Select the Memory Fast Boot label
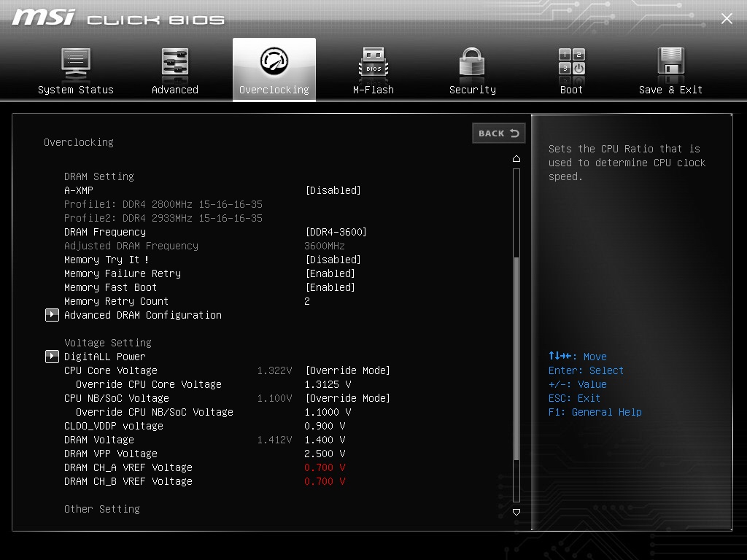The height and width of the screenshot is (560, 747). (x=111, y=287)
